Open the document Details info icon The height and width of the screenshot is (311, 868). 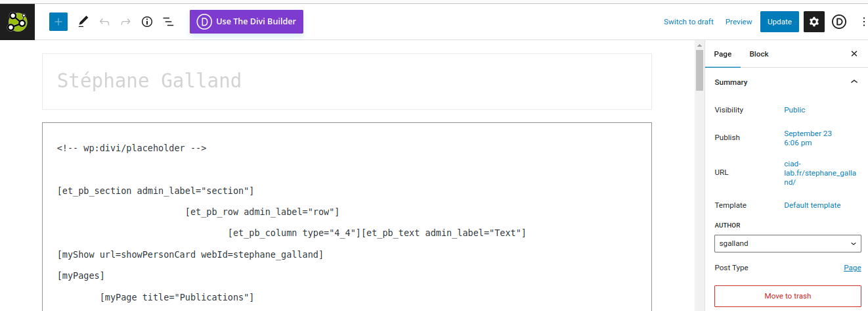pos(147,22)
